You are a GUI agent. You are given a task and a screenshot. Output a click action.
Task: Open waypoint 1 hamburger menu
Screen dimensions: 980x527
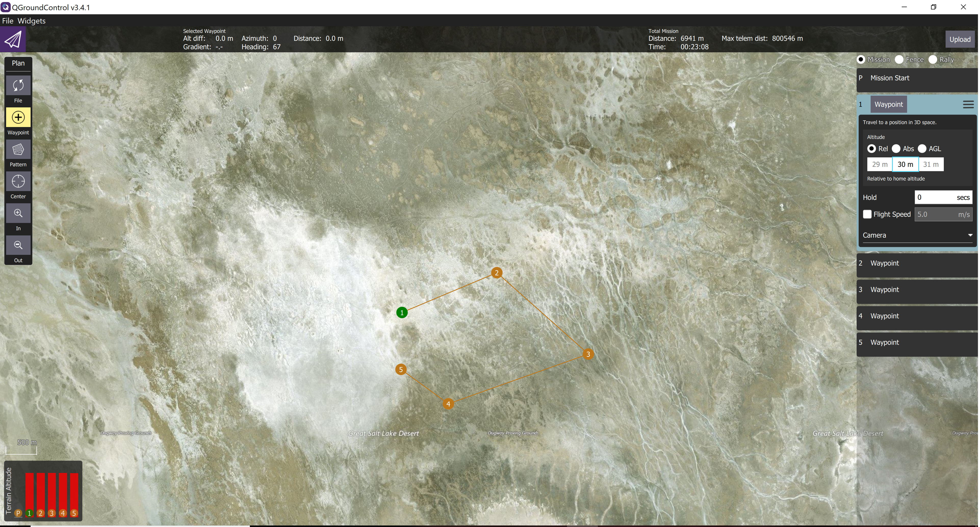969,104
